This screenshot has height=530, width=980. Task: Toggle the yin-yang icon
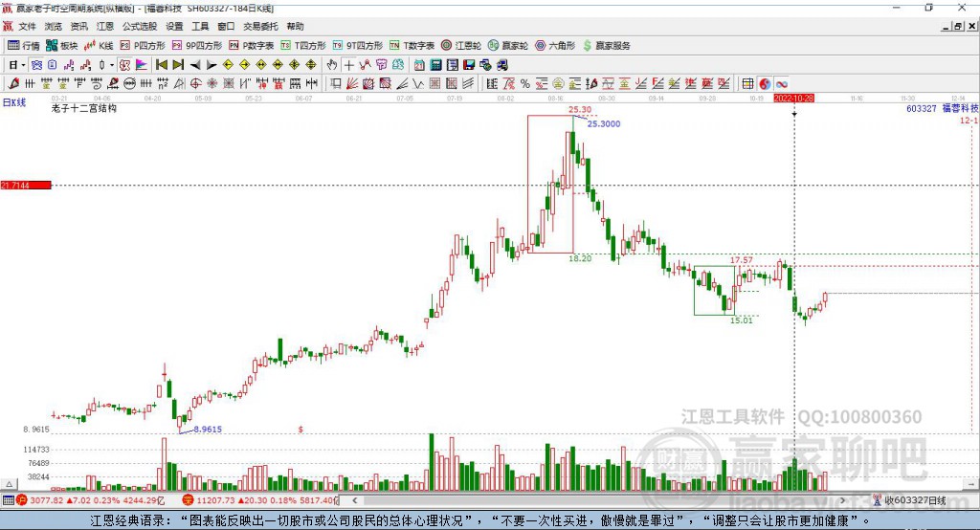click(x=765, y=84)
